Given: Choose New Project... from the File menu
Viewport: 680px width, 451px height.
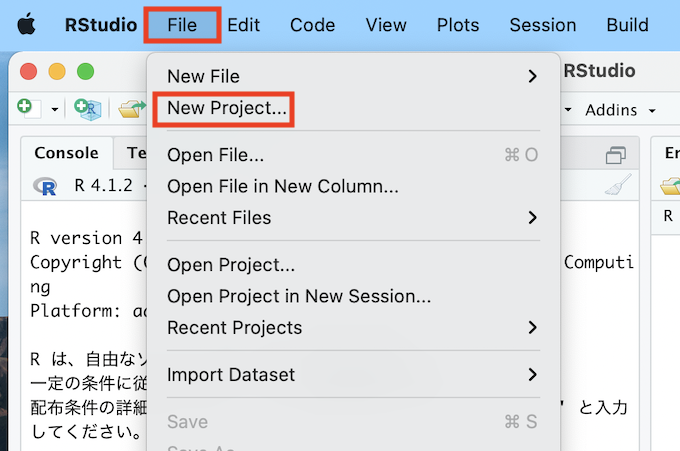Looking at the screenshot, I should 227,108.
